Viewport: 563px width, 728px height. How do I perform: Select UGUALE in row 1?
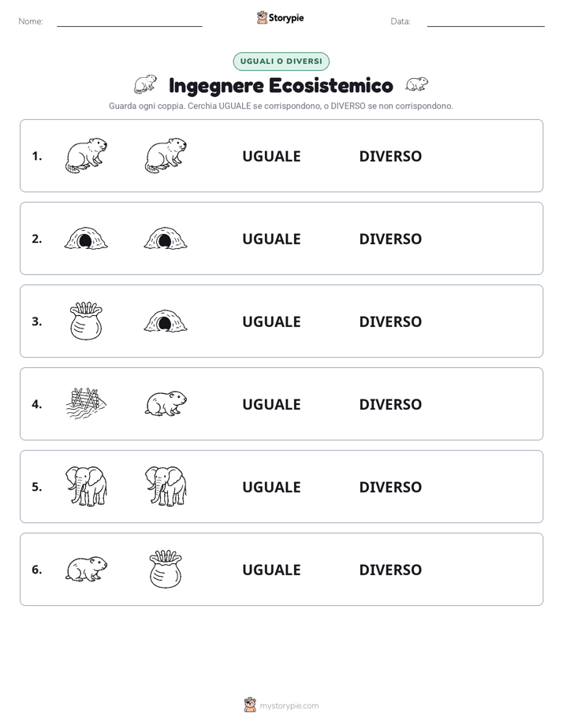tap(271, 156)
